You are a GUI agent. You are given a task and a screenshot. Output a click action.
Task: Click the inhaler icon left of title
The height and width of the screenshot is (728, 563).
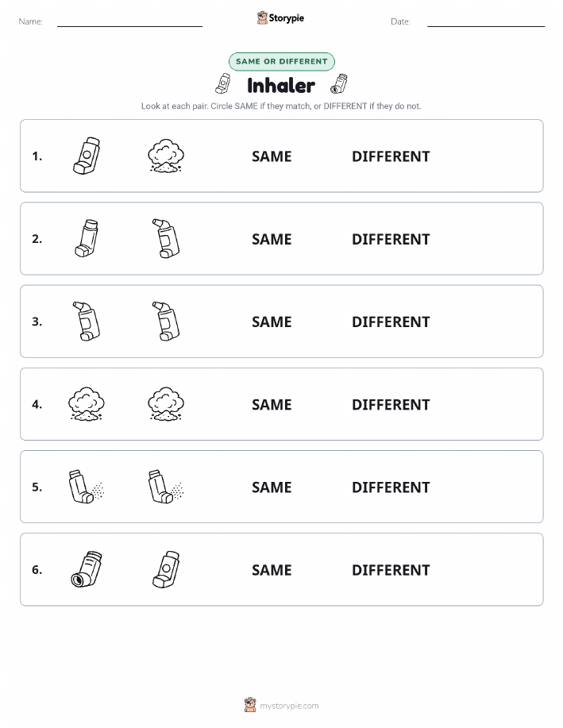click(223, 83)
